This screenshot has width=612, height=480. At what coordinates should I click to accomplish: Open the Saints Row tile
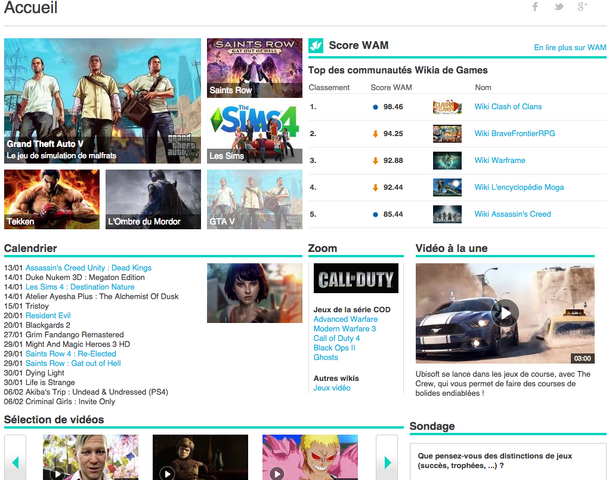pos(254,68)
